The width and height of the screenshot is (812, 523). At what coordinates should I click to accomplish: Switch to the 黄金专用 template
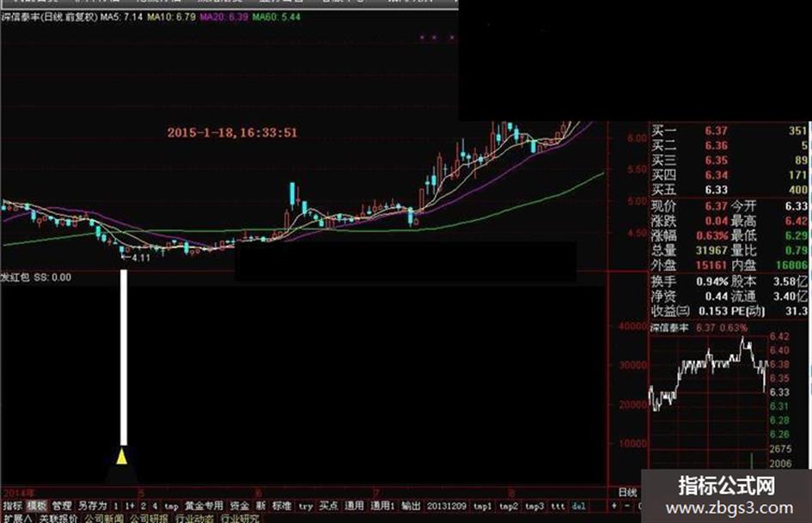pos(204,506)
